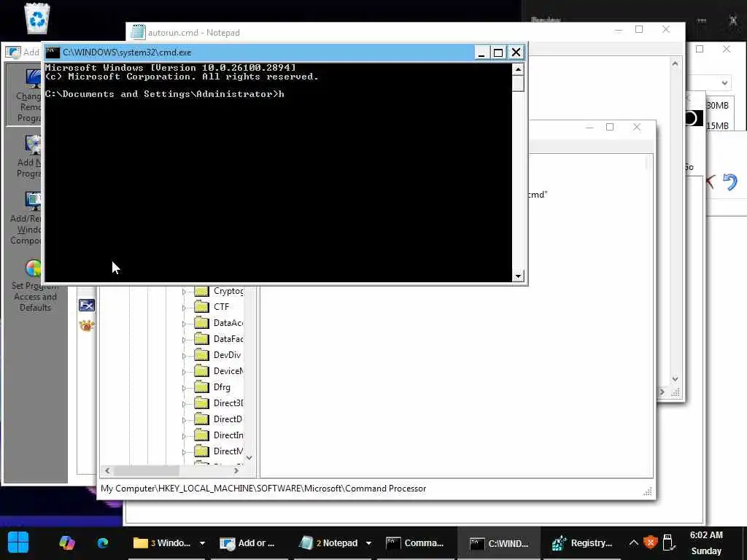Image resolution: width=747 pixels, height=560 pixels.
Task: Select Add/Remove Windows Components icon
Action: click(34, 201)
